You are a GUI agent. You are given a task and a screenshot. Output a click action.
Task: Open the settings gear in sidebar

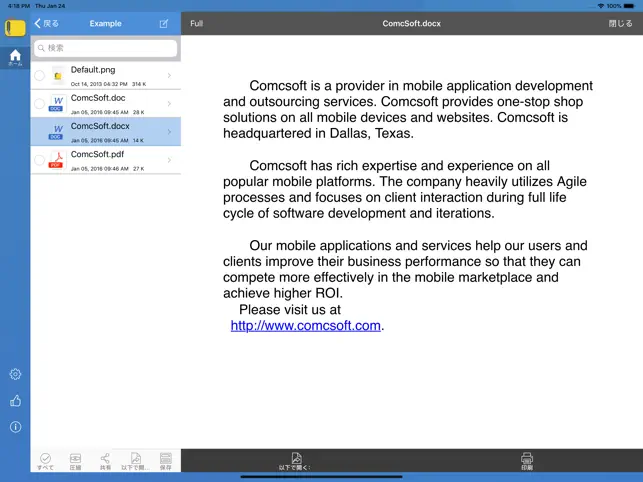[x=15, y=374]
